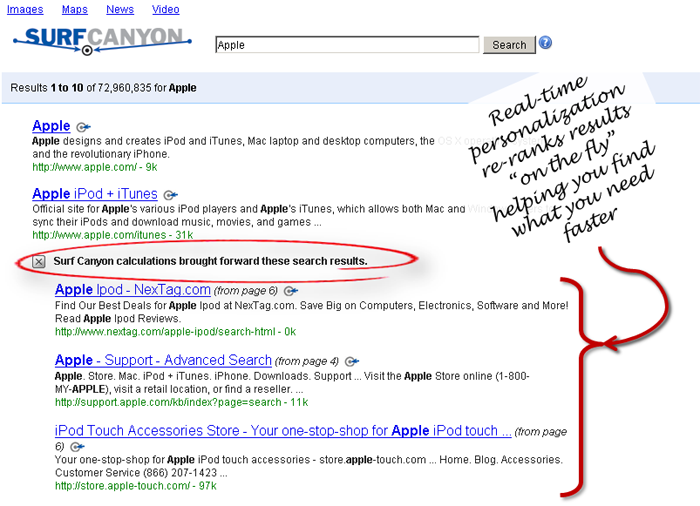Open Apple - Support - Advanced Search result
The image size is (700, 506).
(163, 360)
